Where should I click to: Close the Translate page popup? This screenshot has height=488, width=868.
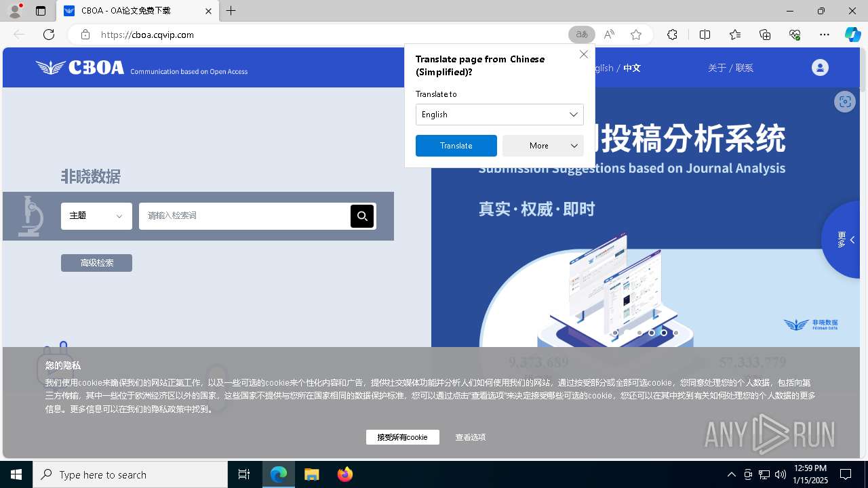click(x=584, y=54)
